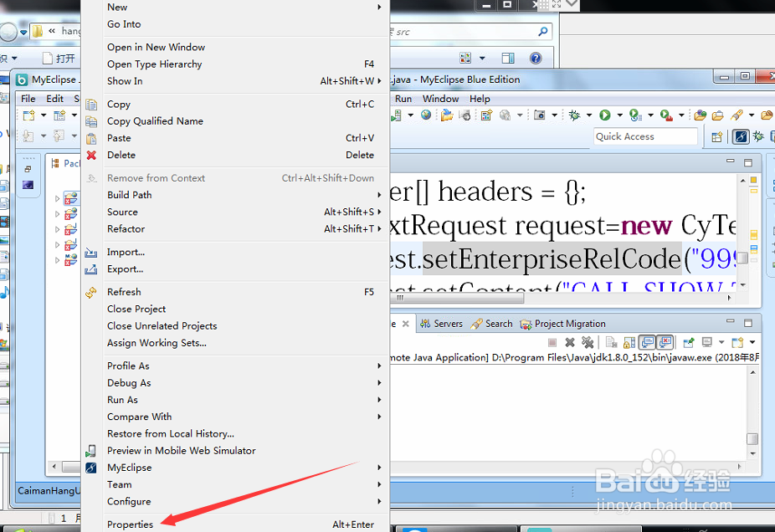775x532 pixels.
Task: Click Remove Launch X icon
Action: pos(570,342)
